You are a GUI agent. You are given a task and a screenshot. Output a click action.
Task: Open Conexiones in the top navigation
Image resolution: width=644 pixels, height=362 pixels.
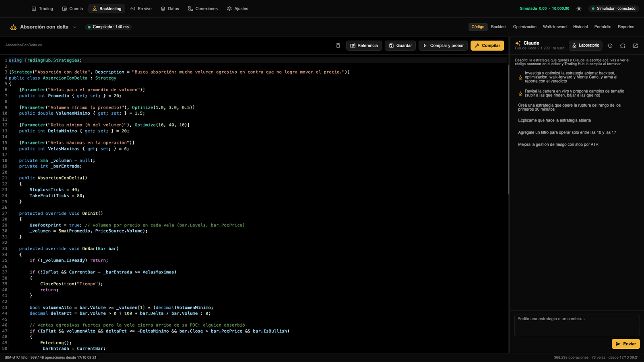202,8
